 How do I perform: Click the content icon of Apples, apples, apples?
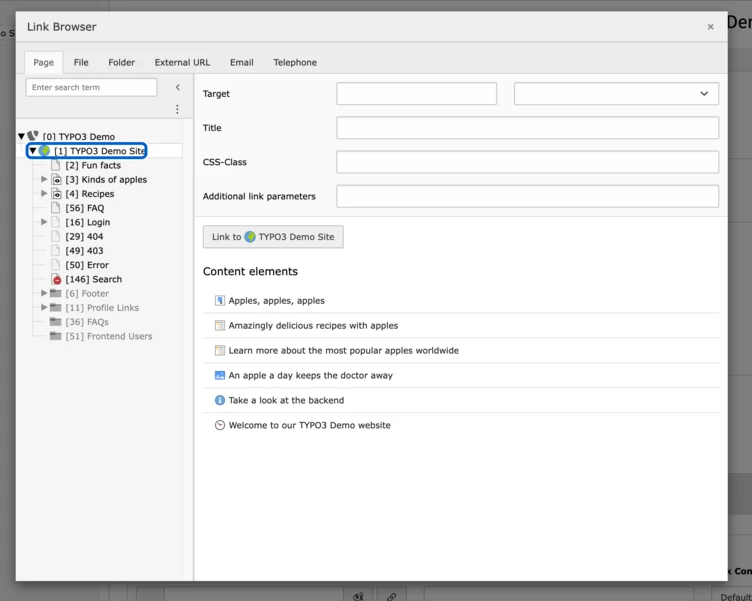220,301
